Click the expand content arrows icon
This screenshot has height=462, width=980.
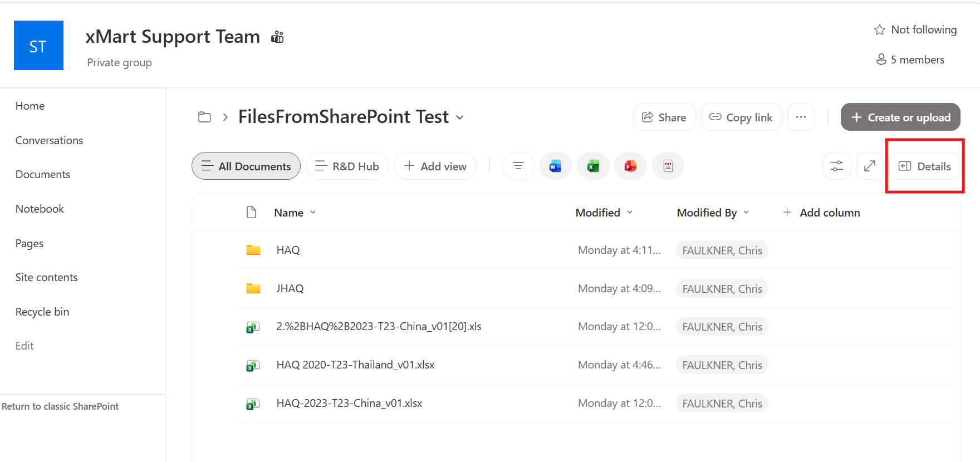[870, 166]
